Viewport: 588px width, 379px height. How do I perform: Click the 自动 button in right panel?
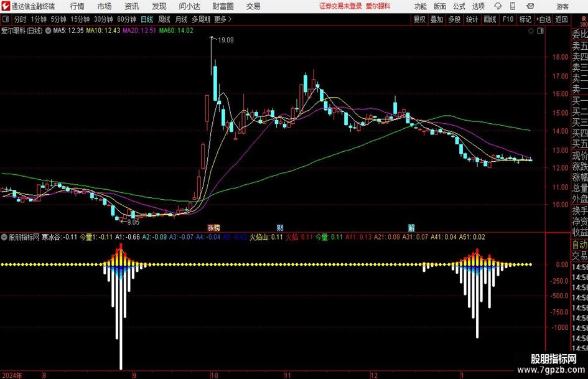580,245
